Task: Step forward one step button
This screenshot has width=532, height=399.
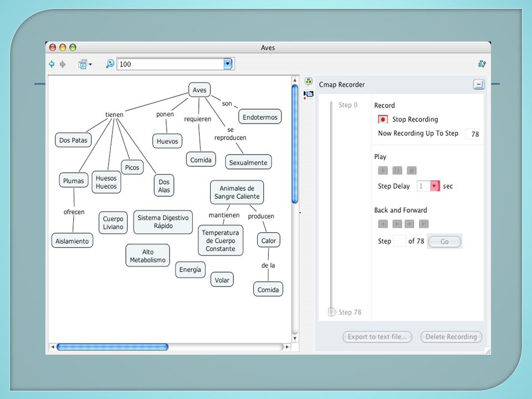Action: pos(409,224)
